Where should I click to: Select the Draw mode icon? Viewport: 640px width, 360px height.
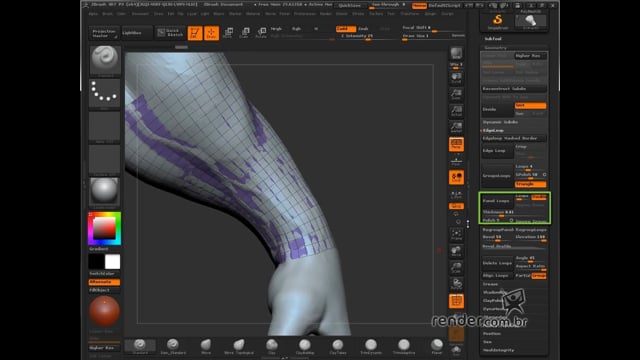click(211, 33)
